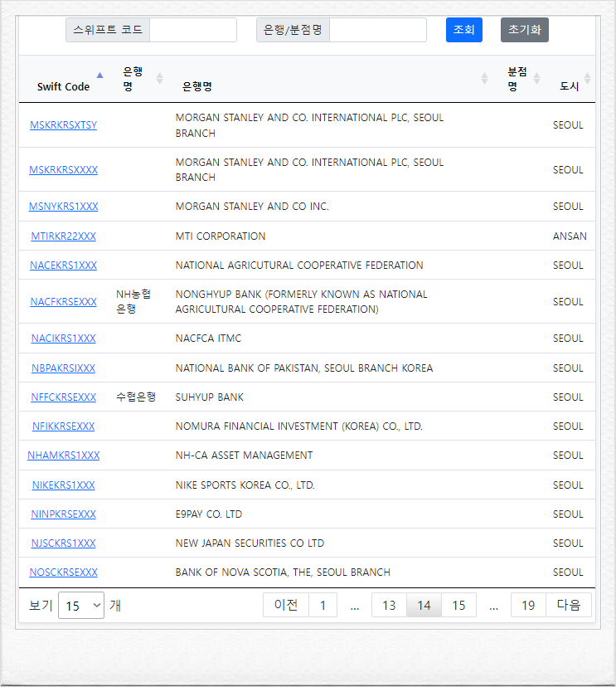Select NACFCA ITMC bank name
616x687 pixels.
coord(208,339)
